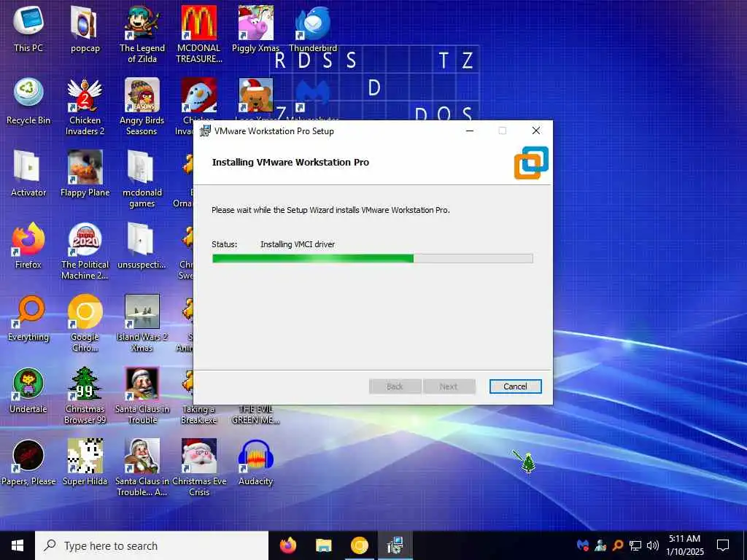This screenshot has height=560, width=747.
Task: Minimize the VMware Workstation Pro Setup window
Action: (470, 131)
